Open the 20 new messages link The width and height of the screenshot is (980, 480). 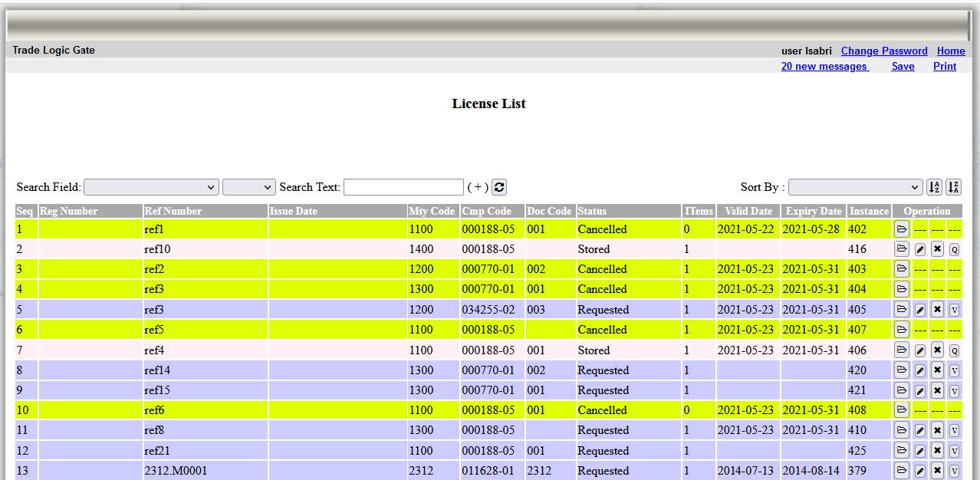click(x=824, y=66)
